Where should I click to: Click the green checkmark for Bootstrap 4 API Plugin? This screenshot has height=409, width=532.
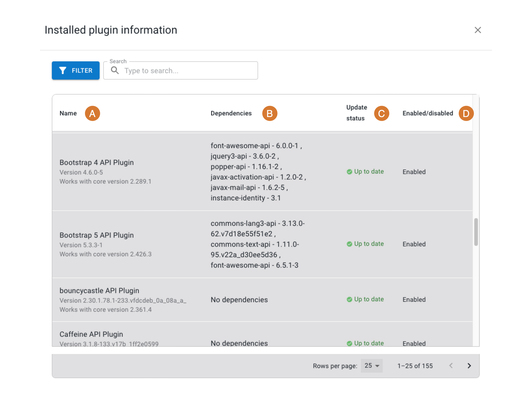click(349, 172)
